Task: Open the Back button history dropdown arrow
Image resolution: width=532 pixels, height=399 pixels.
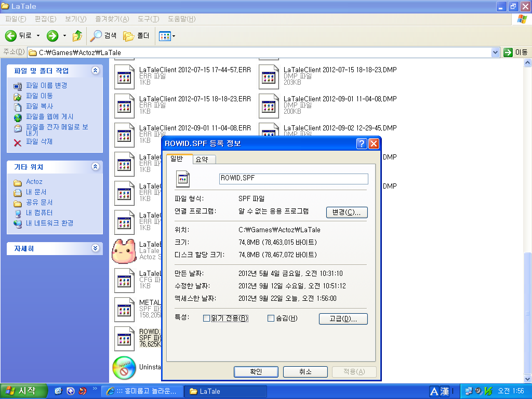Action: click(38, 36)
